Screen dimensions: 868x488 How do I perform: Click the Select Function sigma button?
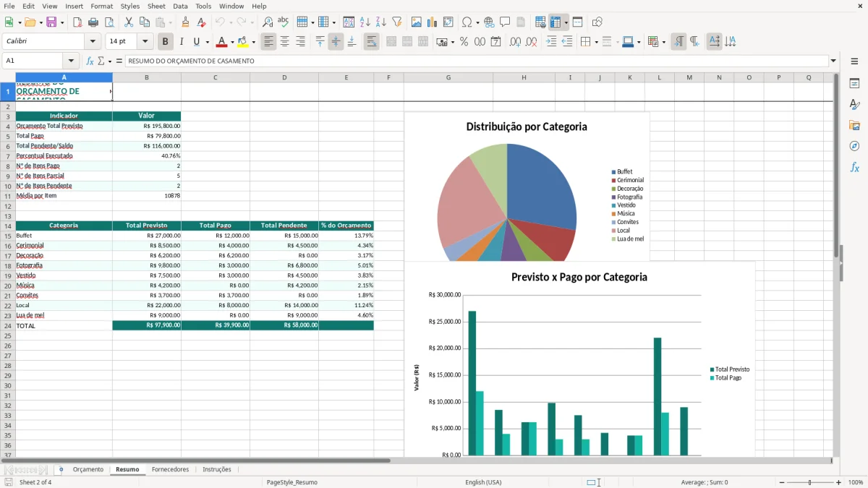click(101, 61)
